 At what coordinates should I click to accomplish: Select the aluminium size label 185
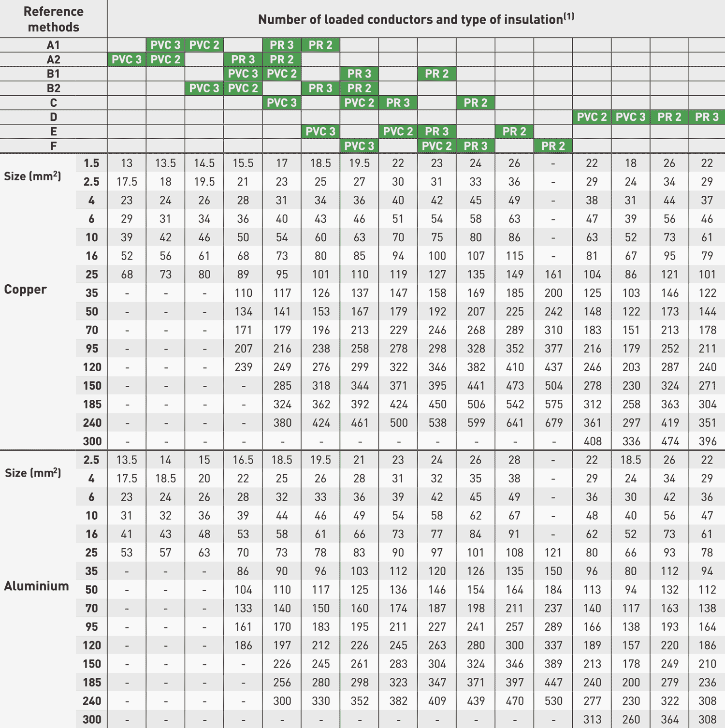pyautogui.click(x=92, y=683)
